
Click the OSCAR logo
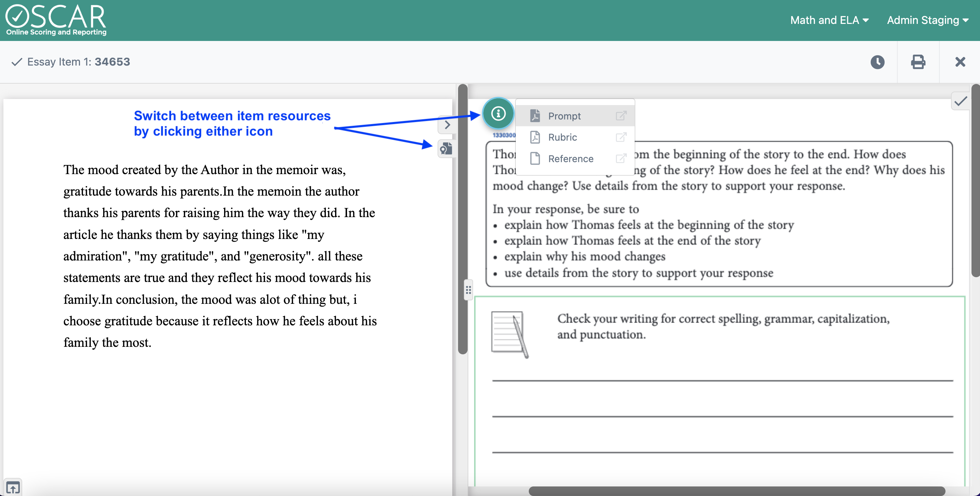(x=56, y=20)
